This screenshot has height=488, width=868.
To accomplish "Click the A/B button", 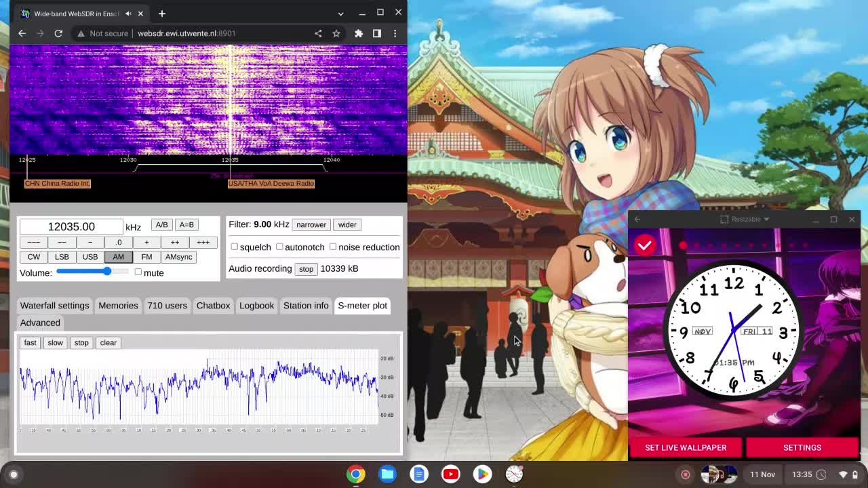I will (161, 225).
